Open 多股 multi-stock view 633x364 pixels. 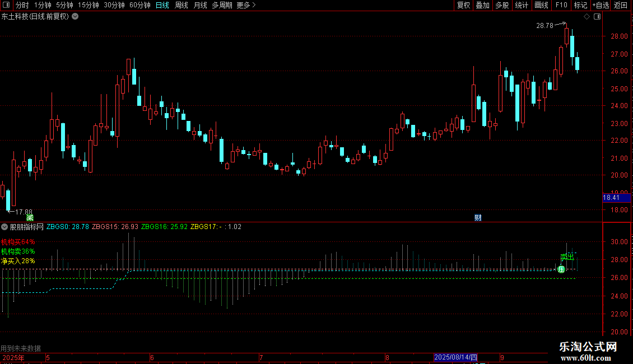point(502,5)
